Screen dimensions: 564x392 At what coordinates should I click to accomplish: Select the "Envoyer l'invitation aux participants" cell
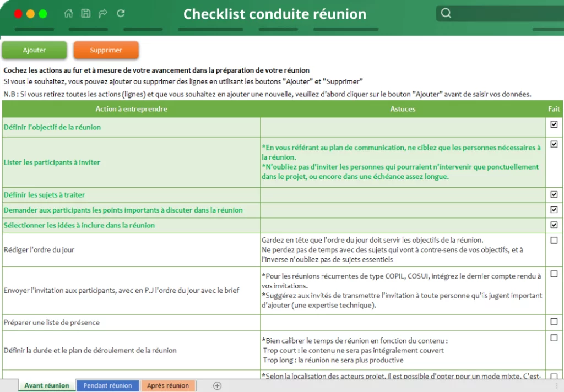[x=131, y=291]
